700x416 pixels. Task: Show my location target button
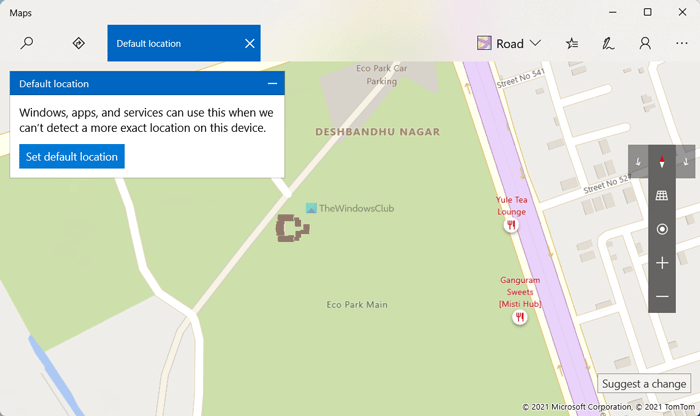662,229
